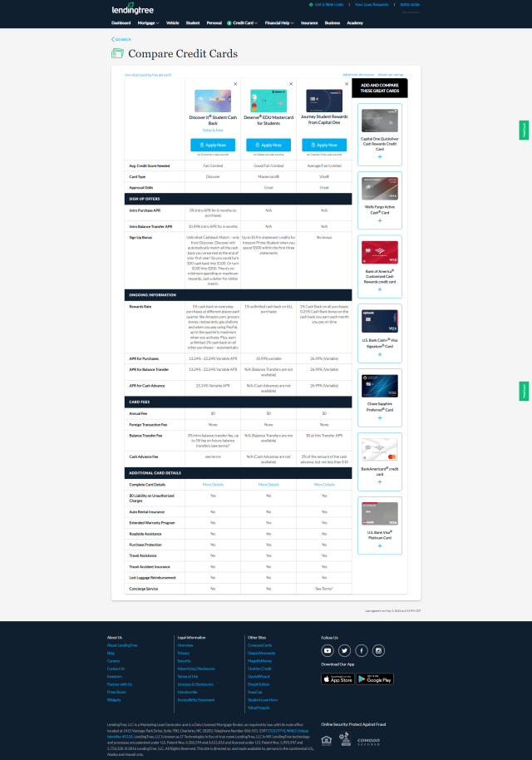Screen dimensions: 532x760
Task: Open About our ratings link
Action: pos(391,75)
